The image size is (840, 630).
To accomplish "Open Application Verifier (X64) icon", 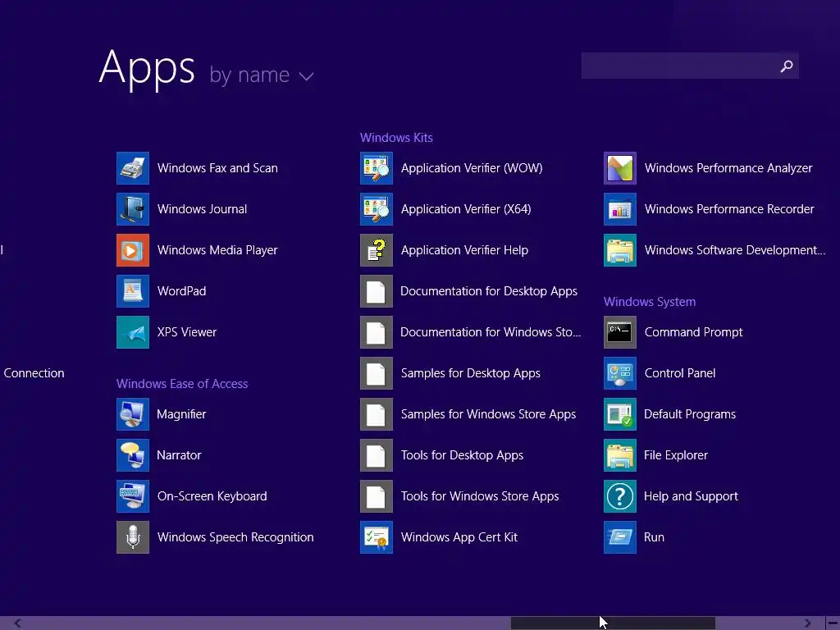I will click(377, 209).
